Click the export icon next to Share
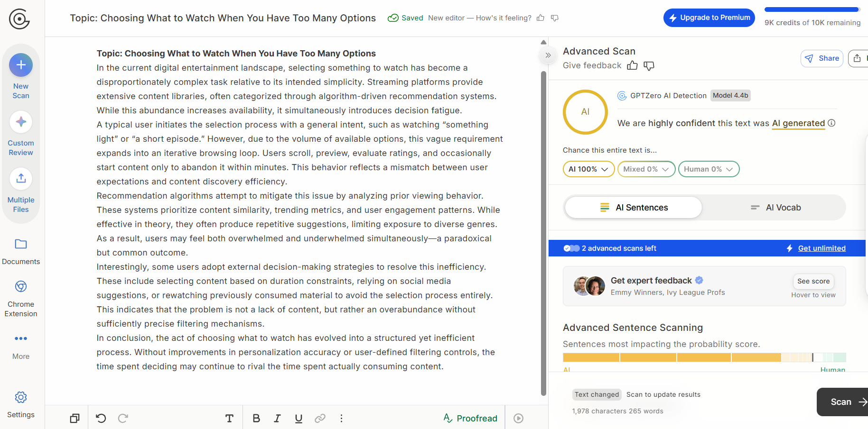 (x=858, y=58)
